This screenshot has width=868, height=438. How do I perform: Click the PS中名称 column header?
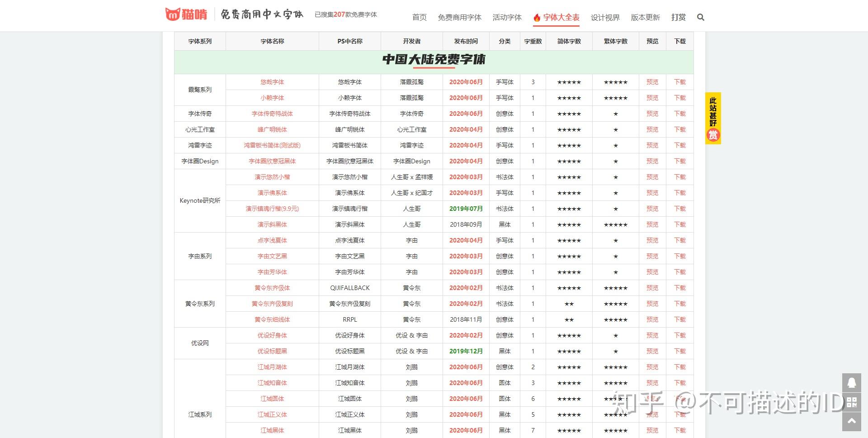point(350,41)
